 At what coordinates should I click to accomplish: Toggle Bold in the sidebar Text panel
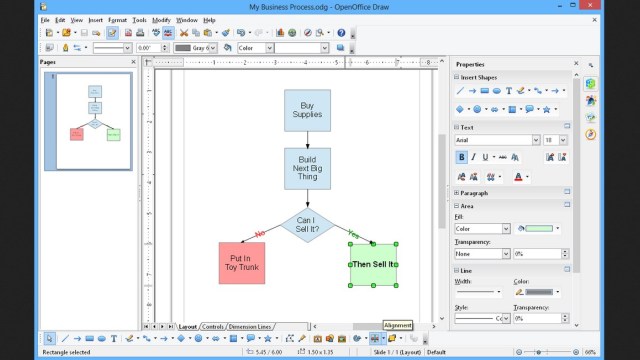[x=462, y=157]
